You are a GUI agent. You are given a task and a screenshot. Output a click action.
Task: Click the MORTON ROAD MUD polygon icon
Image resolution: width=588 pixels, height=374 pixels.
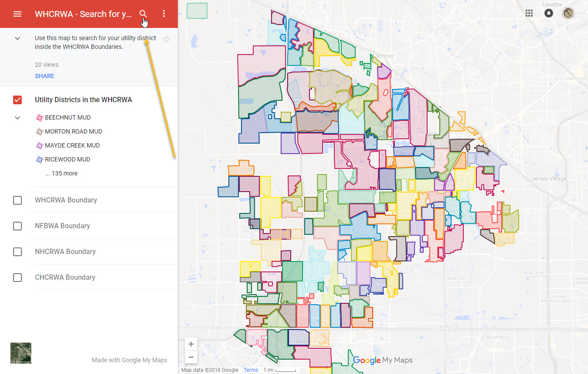pos(39,131)
